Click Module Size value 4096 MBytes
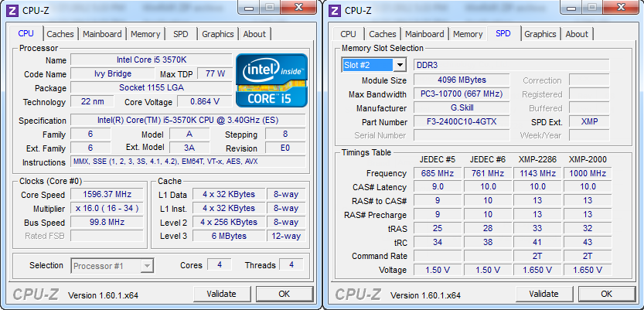This screenshot has width=644, height=310. (462, 80)
